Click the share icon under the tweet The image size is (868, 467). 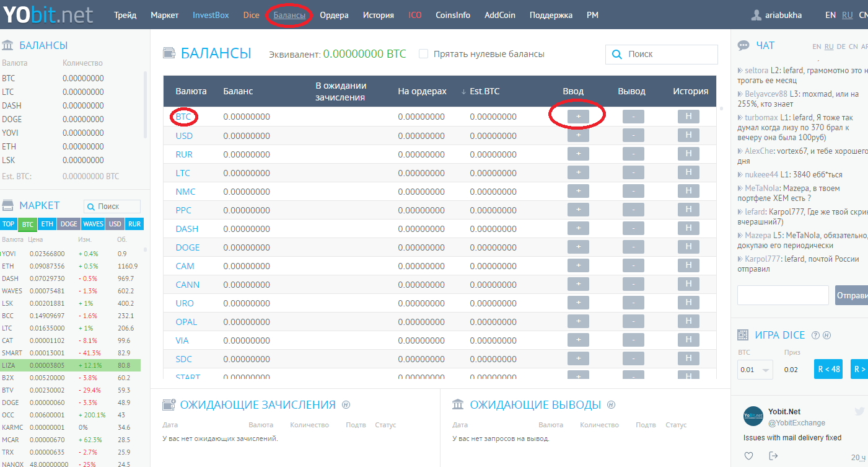pos(773,456)
